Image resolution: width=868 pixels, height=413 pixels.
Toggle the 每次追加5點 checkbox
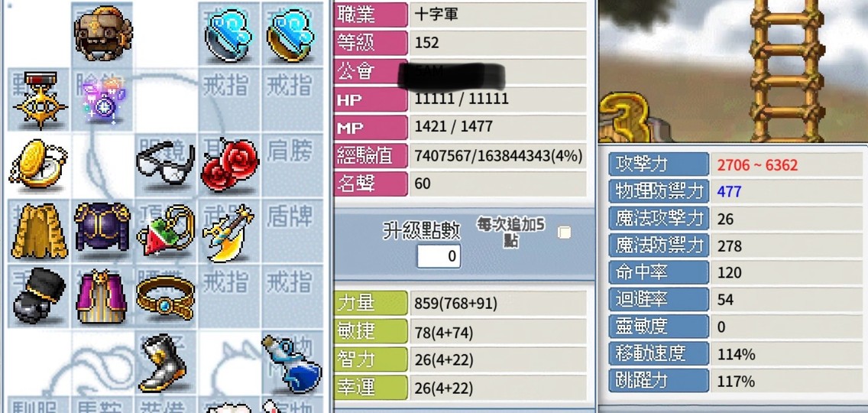(564, 233)
